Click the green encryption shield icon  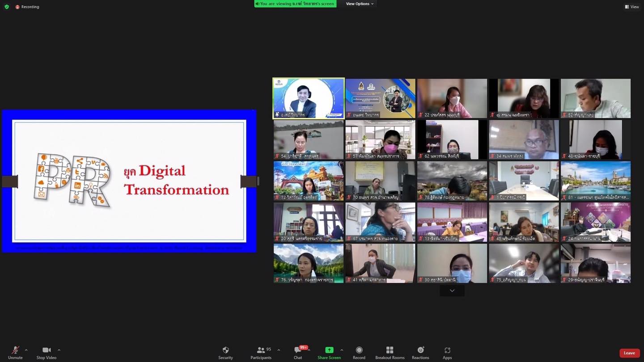[x=7, y=7]
